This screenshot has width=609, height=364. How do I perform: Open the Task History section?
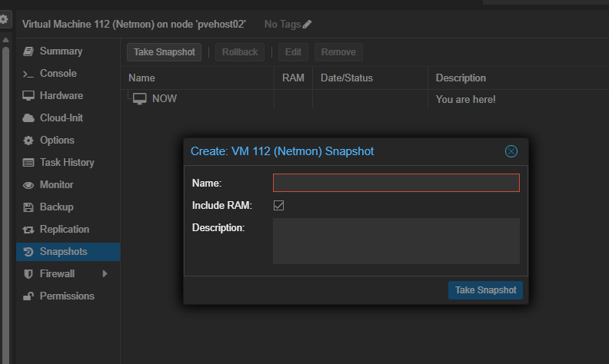(67, 163)
